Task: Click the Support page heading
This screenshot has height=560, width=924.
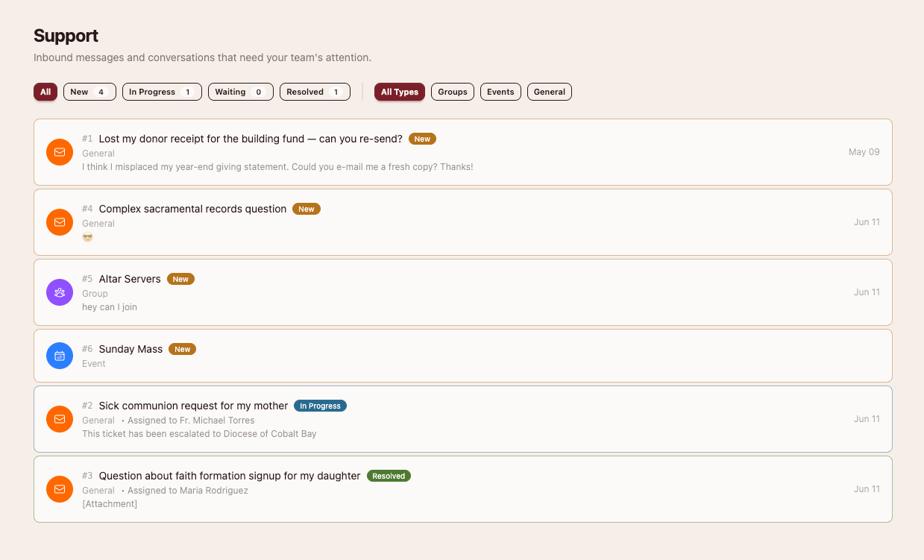Action: [x=66, y=35]
